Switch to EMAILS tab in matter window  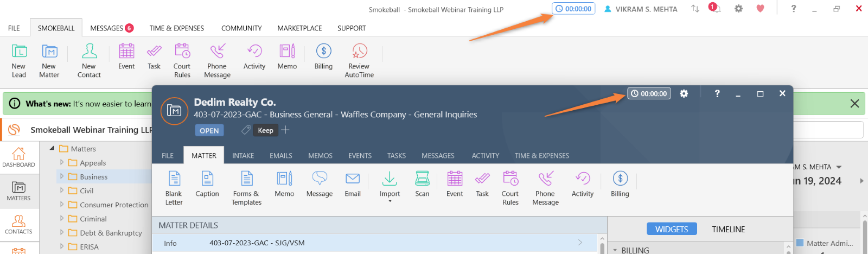(281, 156)
